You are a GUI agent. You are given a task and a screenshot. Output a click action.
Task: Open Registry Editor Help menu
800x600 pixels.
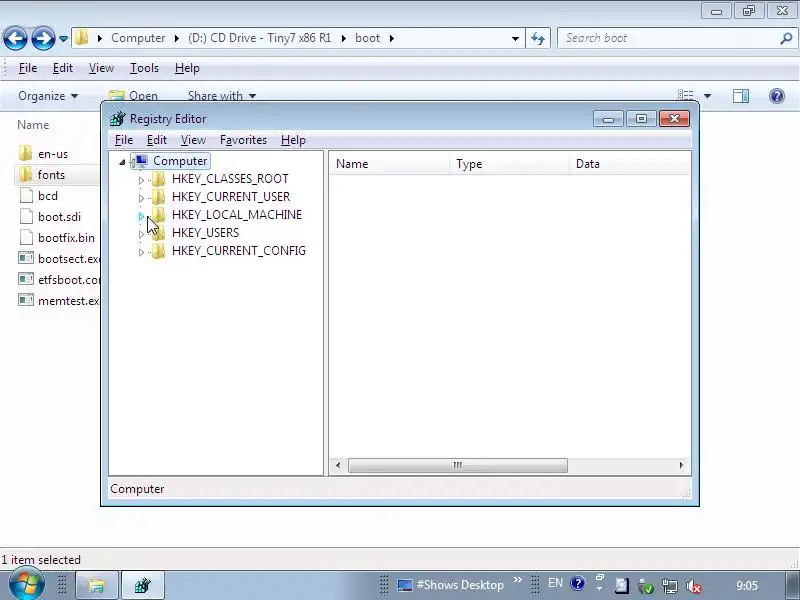(x=293, y=140)
